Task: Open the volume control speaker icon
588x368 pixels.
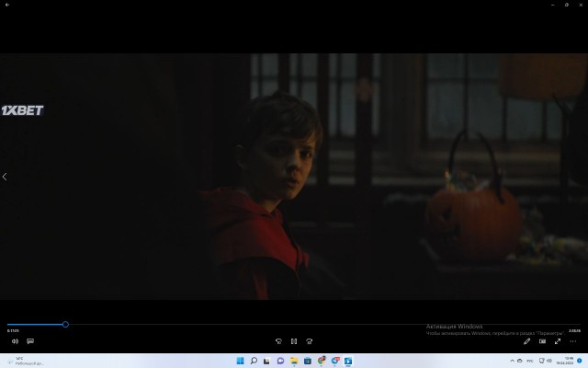Action: pyautogui.click(x=15, y=341)
